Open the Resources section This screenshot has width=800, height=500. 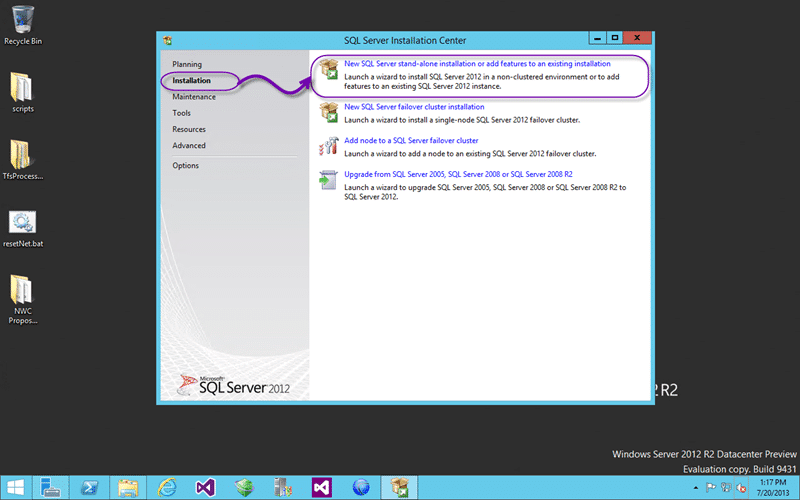(x=189, y=130)
